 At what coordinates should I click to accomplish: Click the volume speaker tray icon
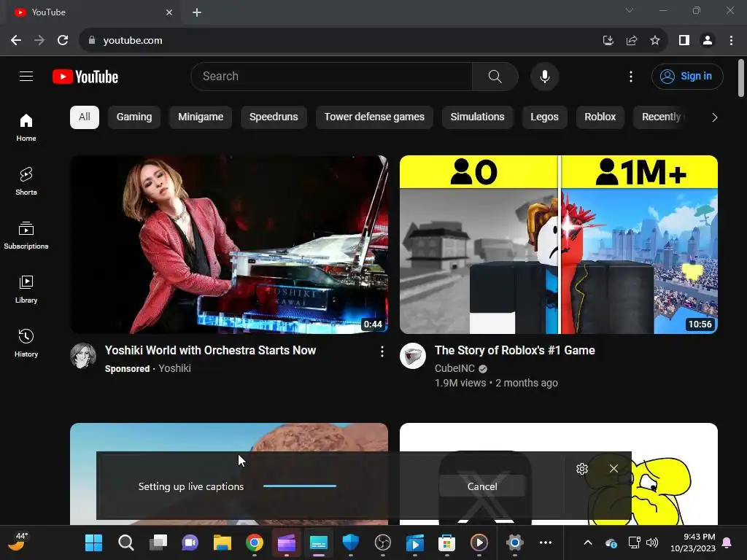(651, 542)
